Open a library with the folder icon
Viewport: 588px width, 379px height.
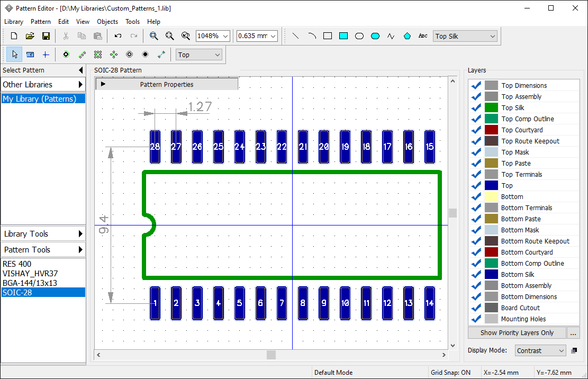click(x=30, y=36)
